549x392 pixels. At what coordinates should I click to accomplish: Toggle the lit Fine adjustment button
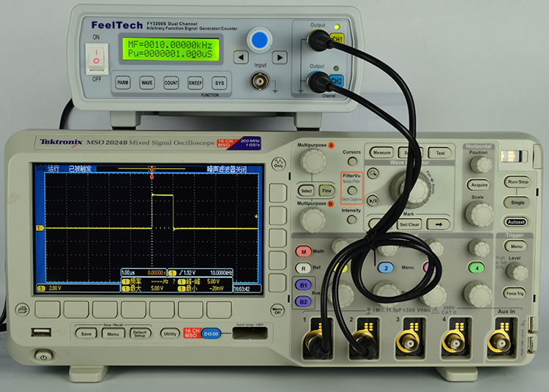[326, 191]
